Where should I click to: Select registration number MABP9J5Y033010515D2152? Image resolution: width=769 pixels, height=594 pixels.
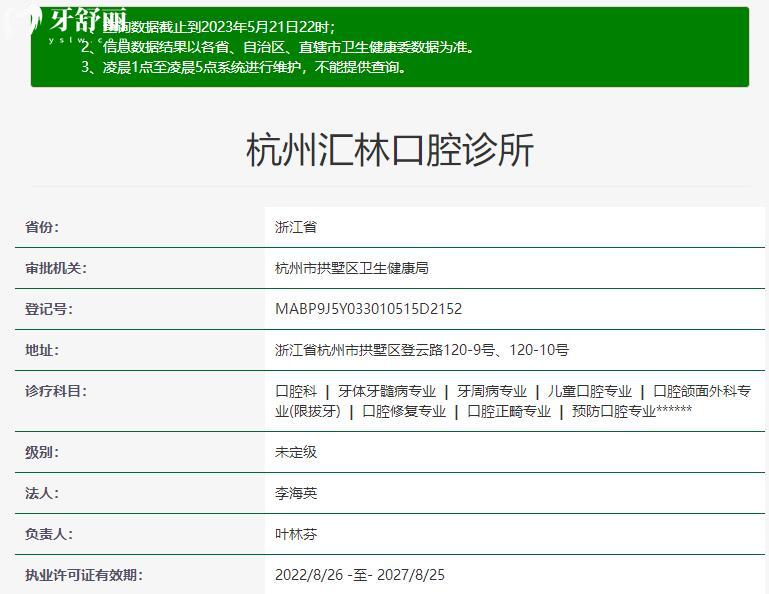(x=368, y=309)
